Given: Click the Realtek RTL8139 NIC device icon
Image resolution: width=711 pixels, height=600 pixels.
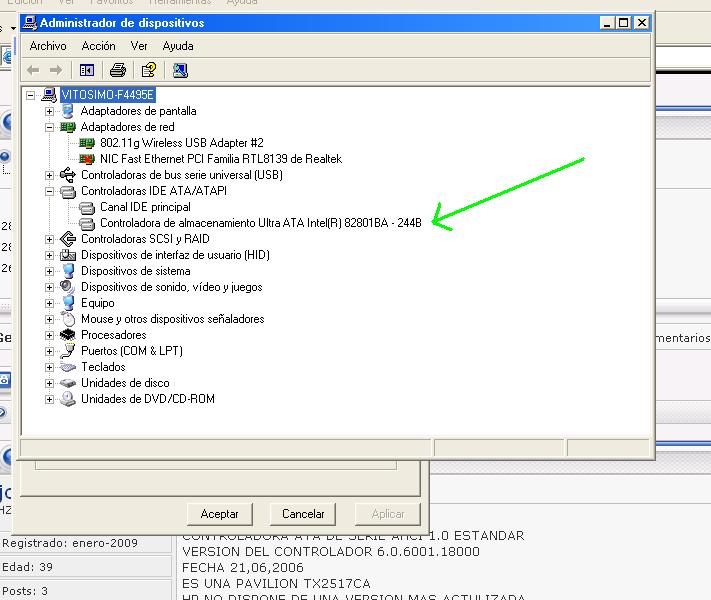Looking at the screenshot, I should (87, 159).
